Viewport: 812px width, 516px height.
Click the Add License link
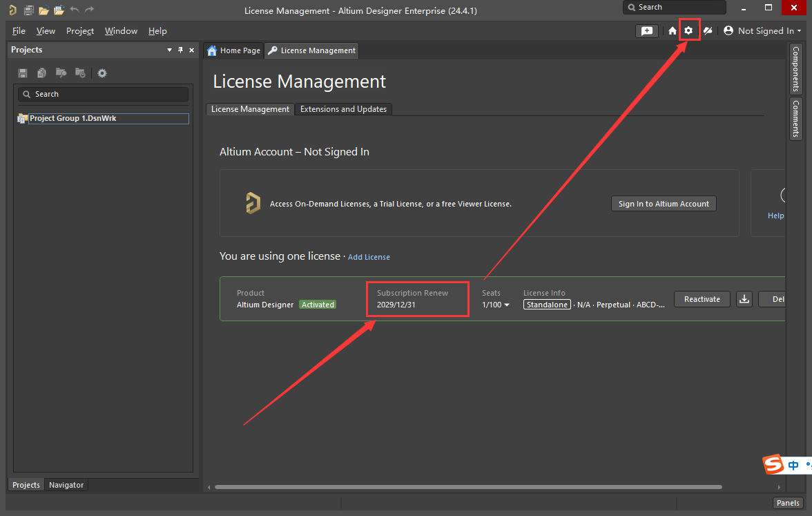(x=369, y=257)
